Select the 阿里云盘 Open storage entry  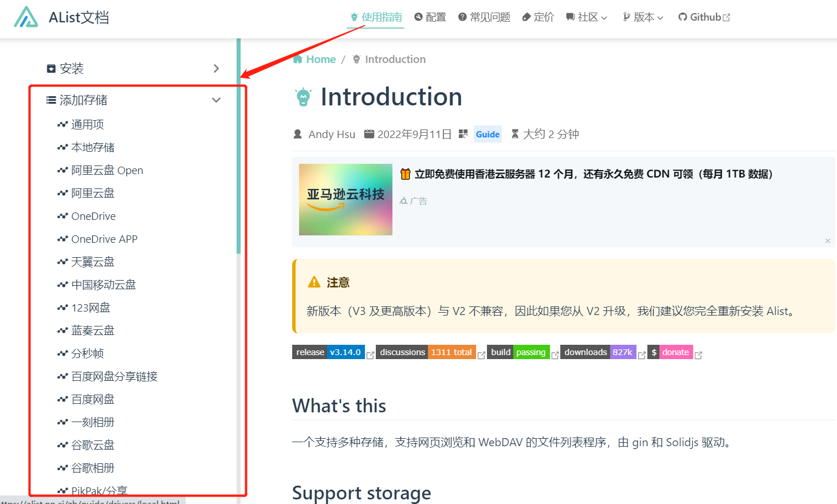[x=106, y=170]
